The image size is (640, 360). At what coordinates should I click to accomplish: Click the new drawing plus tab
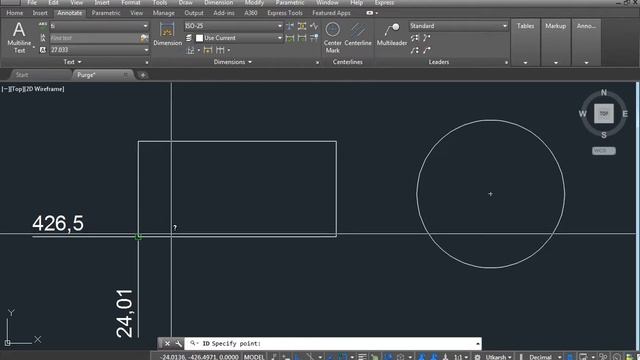(143, 75)
